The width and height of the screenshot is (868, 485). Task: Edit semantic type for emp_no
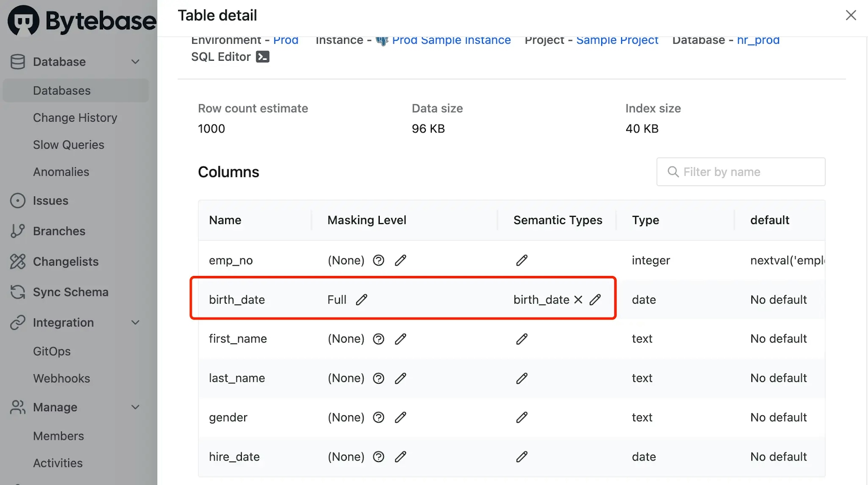coord(522,260)
